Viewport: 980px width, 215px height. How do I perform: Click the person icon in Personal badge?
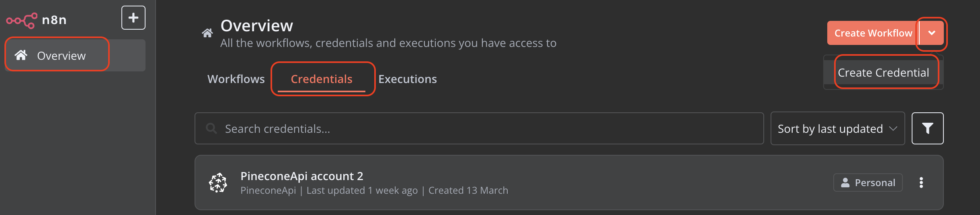click(x=845, y=183)
